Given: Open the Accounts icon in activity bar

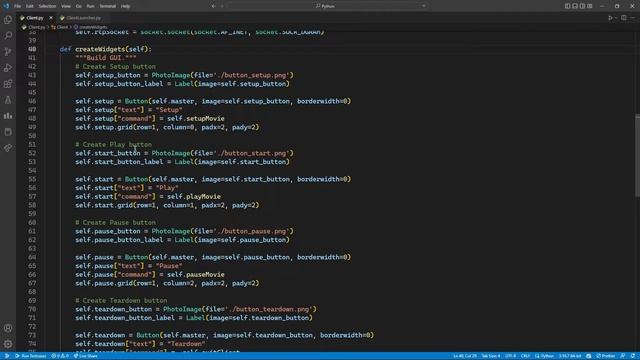Looking at the screenshot, I should [x=8, y=328].
